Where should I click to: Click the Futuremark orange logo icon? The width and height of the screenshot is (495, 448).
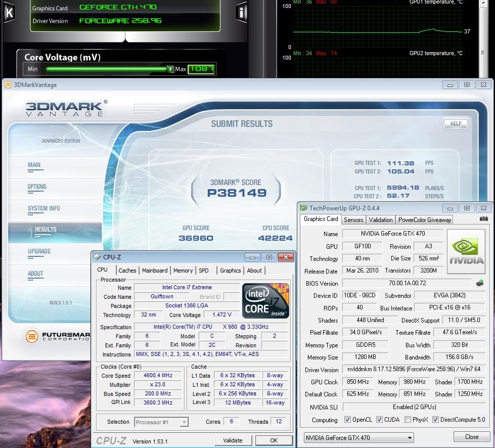point(32,336)
